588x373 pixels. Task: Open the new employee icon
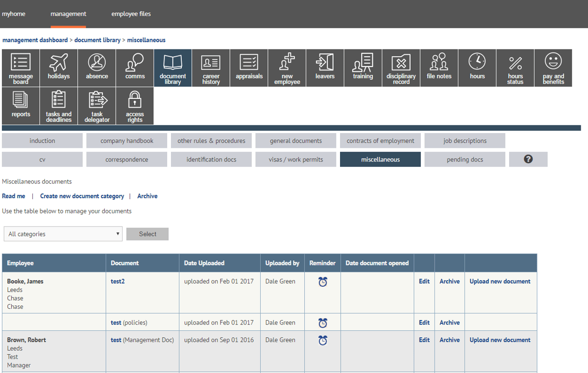287,68
